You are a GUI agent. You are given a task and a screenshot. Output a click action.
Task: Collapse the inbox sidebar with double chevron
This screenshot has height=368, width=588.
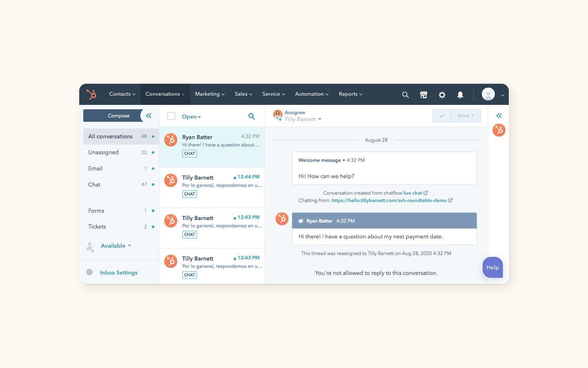[148, 116]
